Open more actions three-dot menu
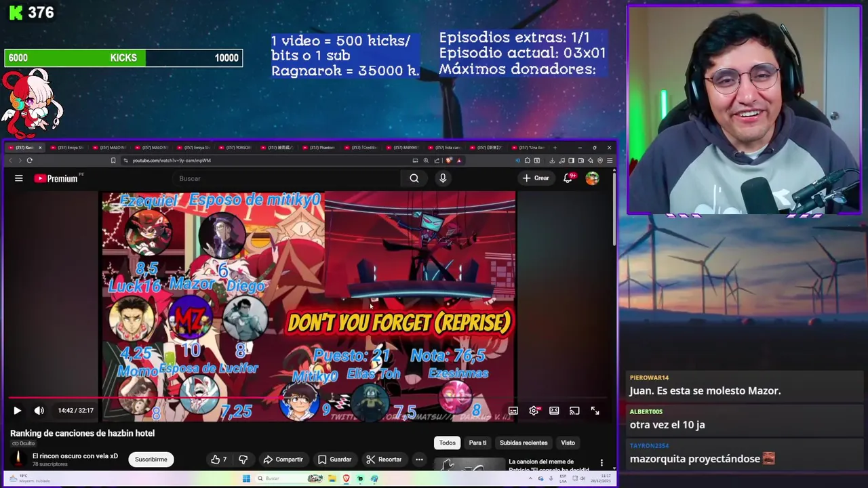 point(419,460)
